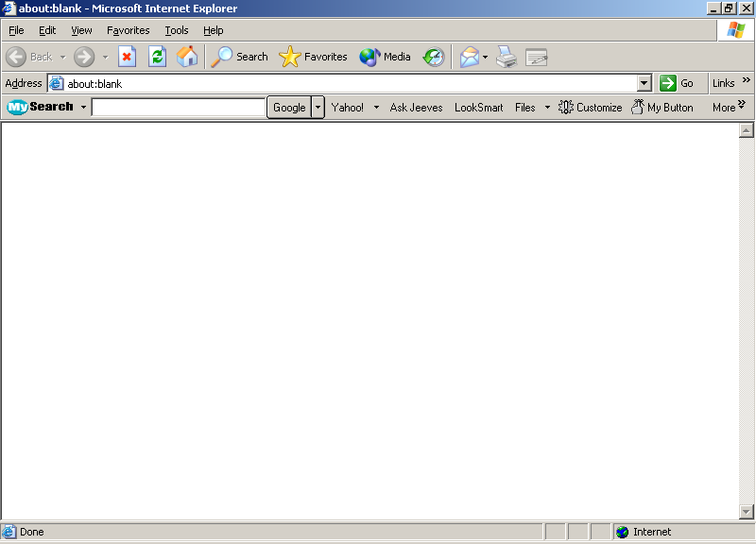Viewport: 756px width, 544px height.
Task: Restore down the Internet Explorer window
Action: [729, 8]
